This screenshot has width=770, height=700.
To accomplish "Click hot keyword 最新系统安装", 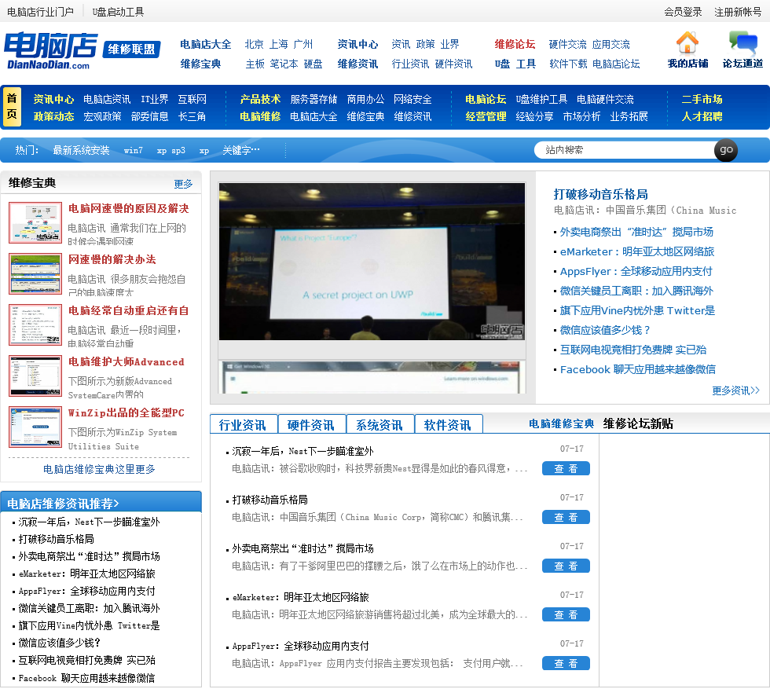I will [81, 150].
